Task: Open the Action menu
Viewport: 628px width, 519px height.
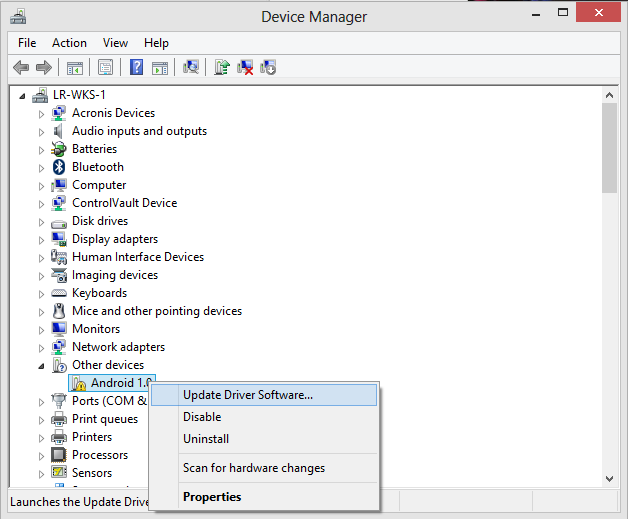Action: click(x=69, y=43)
